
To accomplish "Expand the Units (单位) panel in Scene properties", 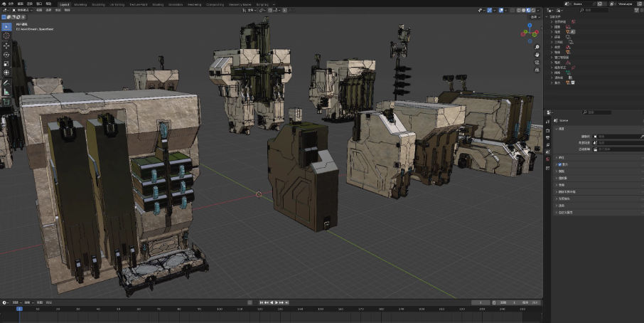I will pyautogui.click(x=560, y=157).
